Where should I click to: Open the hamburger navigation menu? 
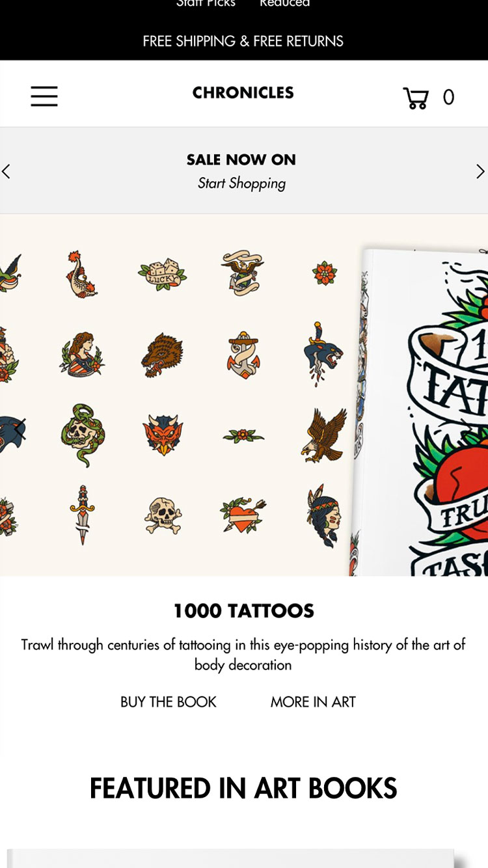pos(44,96)
